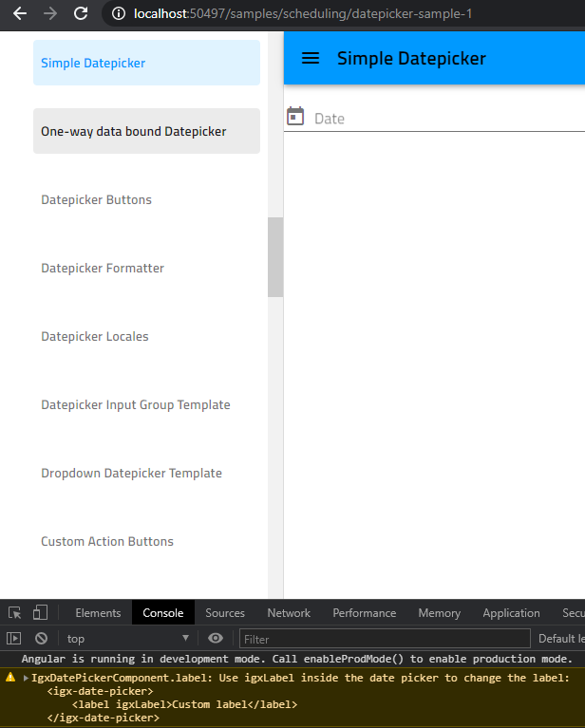585x728 pixels.
Task: Switch to the Elements tab
Action: click(98, 613)
